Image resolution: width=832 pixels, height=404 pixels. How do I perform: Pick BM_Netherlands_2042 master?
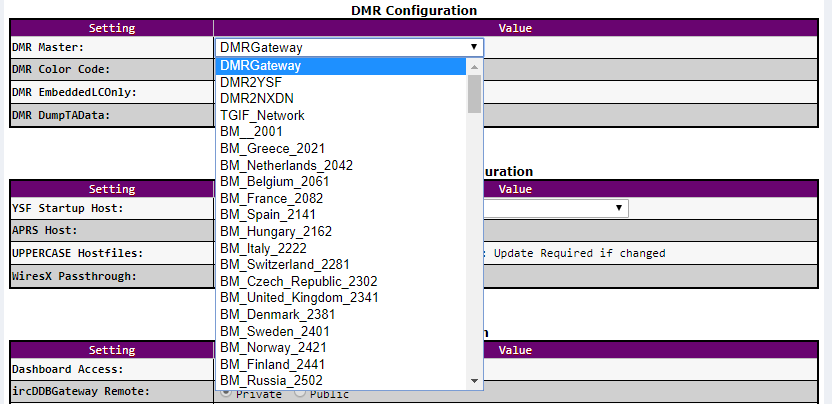(342, 165)
